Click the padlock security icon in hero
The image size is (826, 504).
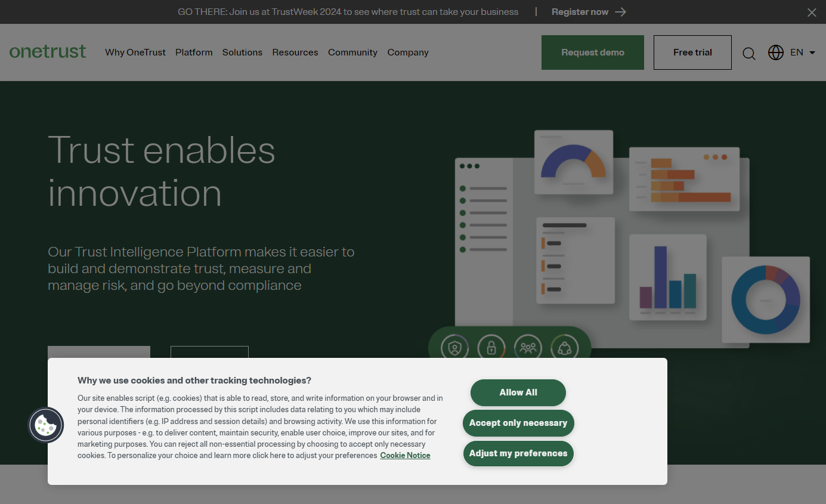(491, 348)
